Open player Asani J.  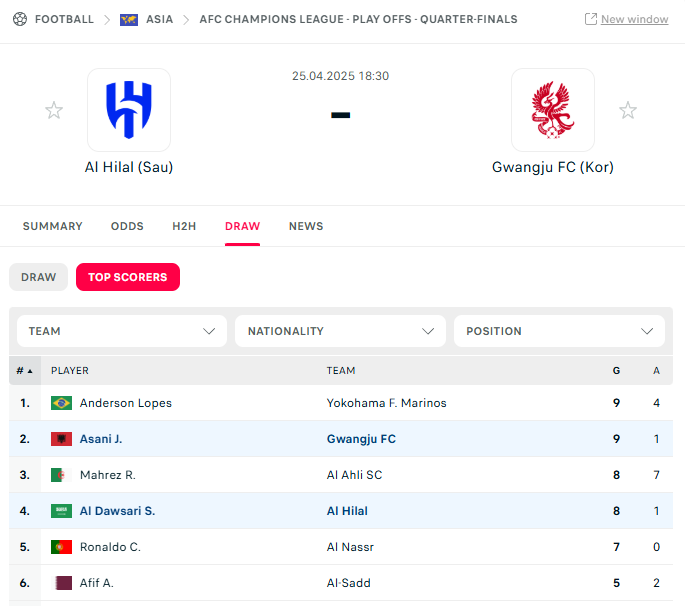tap(101, 439)
